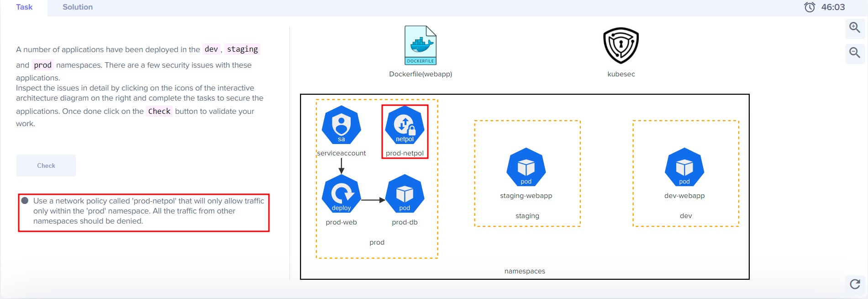Click the 'staging' namespace label in diagram

[527, 216]
